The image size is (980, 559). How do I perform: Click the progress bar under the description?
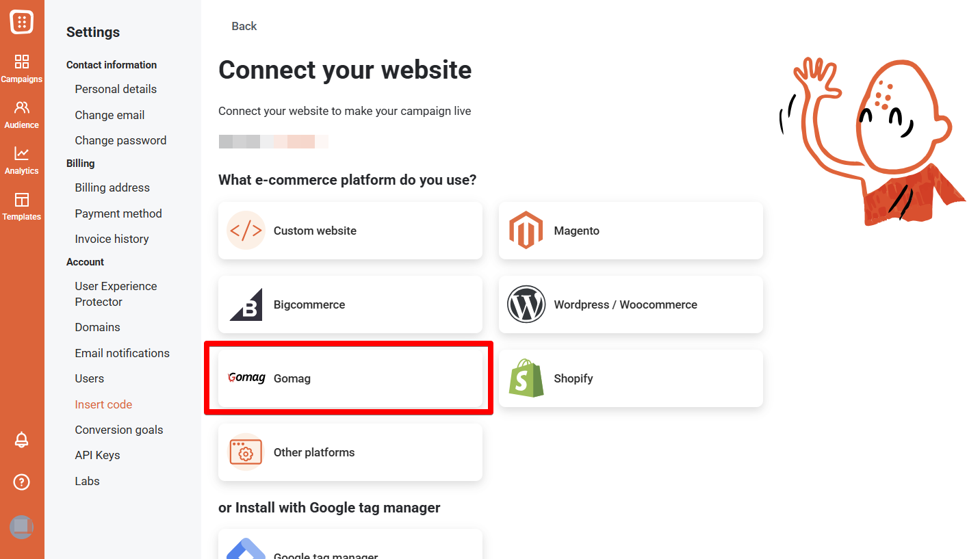(x=273, y=142)
